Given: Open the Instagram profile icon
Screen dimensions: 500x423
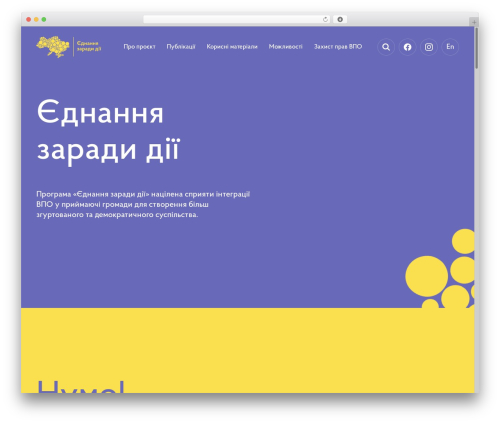Looking at the screenshot, I should pos(429,47).
